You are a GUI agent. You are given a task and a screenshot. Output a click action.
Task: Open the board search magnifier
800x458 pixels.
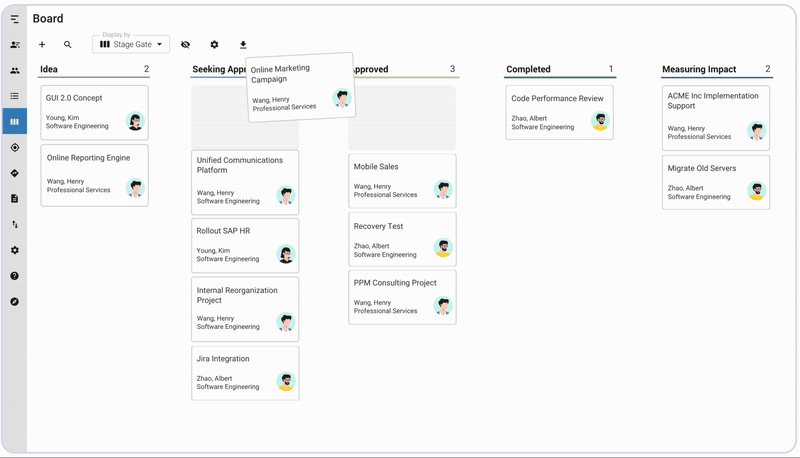click(68, 45)
